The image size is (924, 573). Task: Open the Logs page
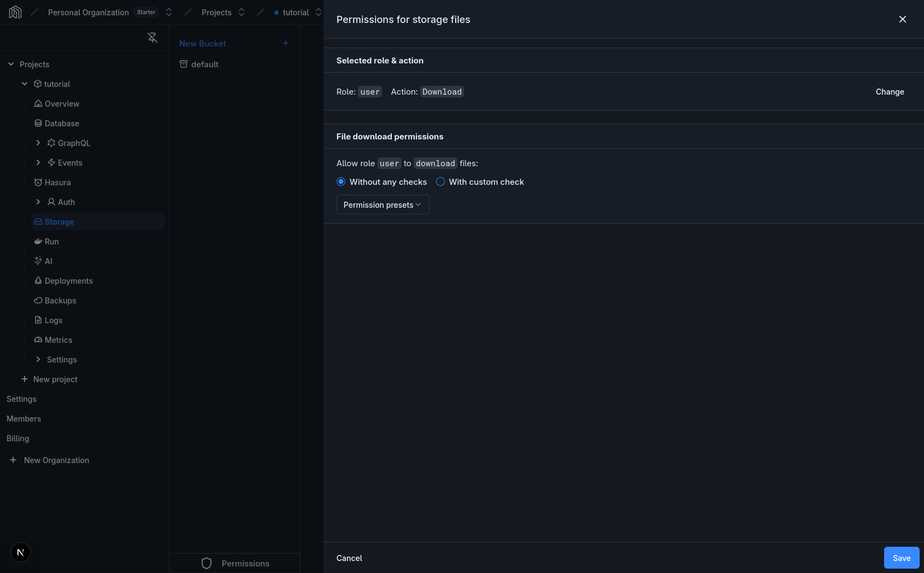point(54,320)
